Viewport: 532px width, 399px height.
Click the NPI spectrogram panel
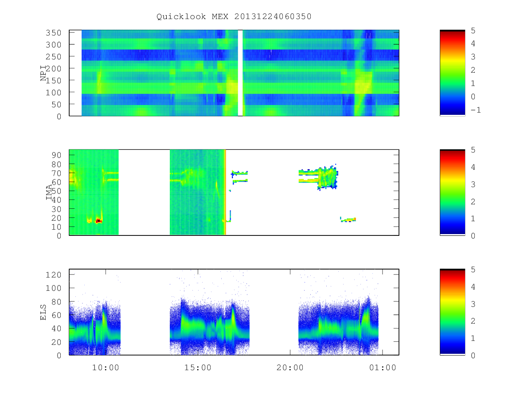click(x=234, y=73)
